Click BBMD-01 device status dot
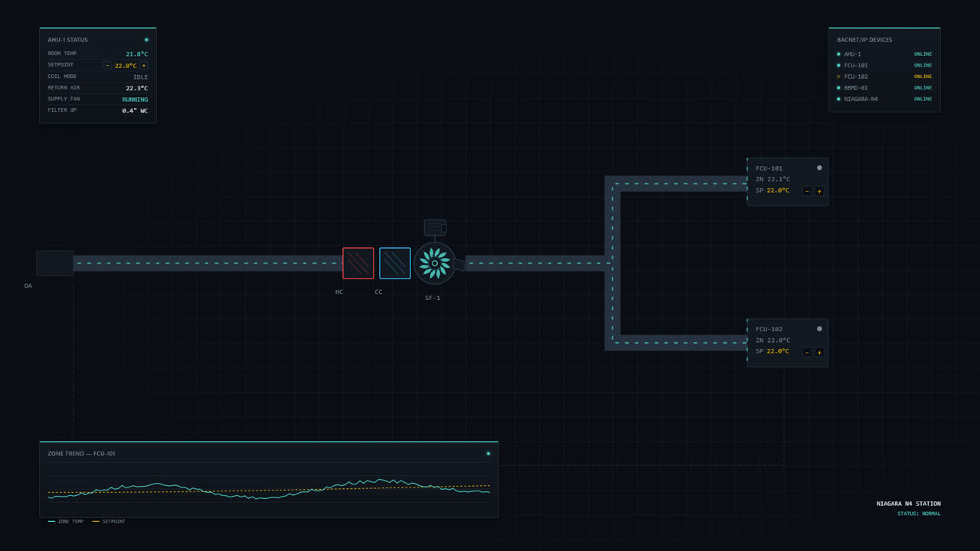 click(x=838, y=88)
